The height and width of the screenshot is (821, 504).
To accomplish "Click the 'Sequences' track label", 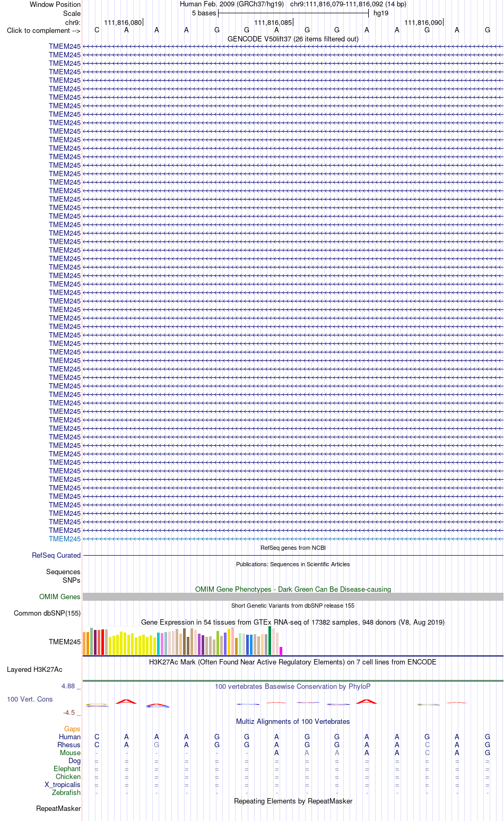I will (63, 572).
